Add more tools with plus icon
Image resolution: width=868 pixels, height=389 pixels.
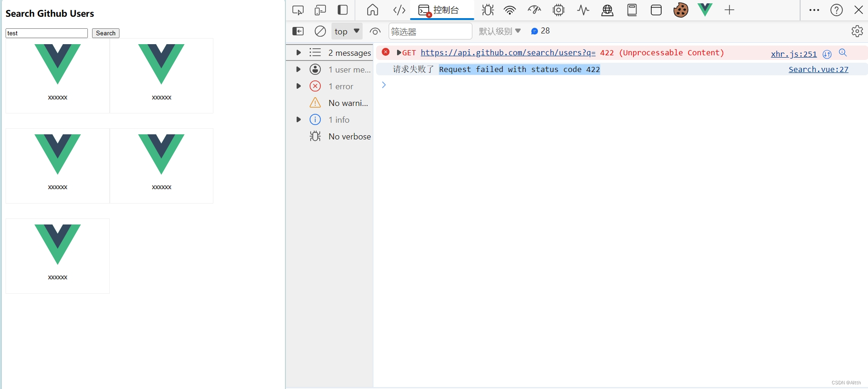729,10
